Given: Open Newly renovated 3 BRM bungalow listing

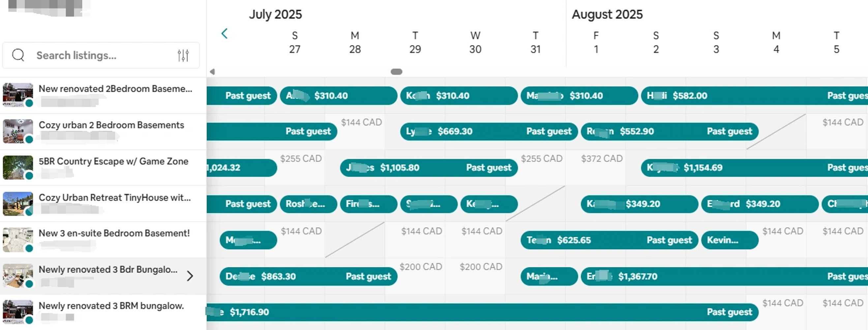Looking at the screenshot, I should (103, 312).
